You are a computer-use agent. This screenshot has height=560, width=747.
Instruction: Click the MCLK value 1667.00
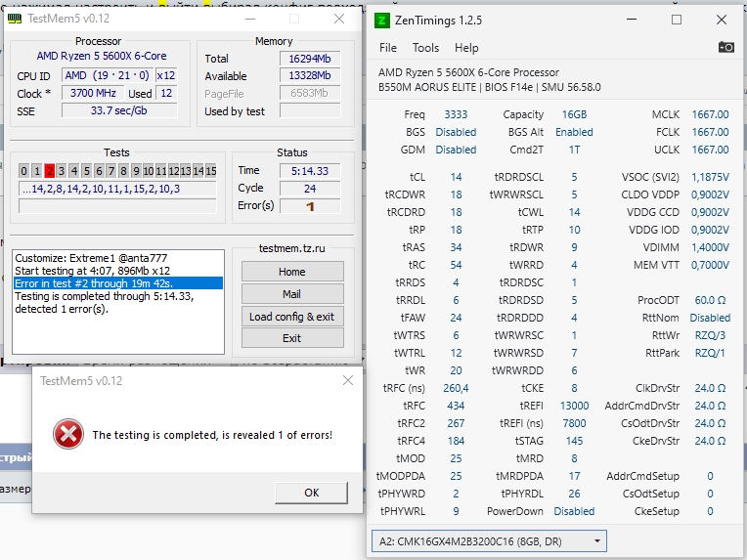(x=710, y=114)
